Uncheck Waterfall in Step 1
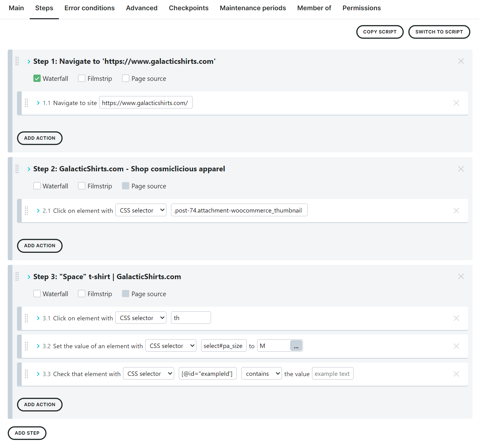 point(37,78)
